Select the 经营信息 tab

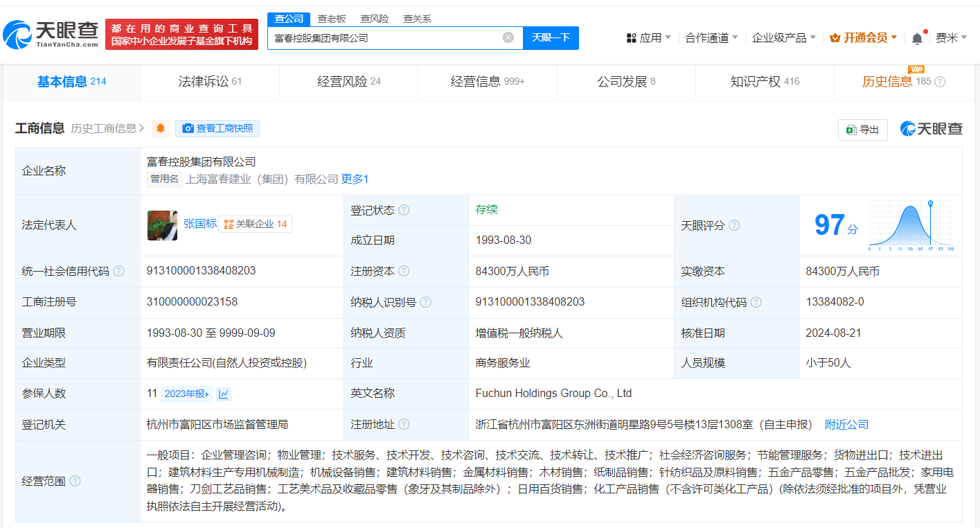click(487, 82)
